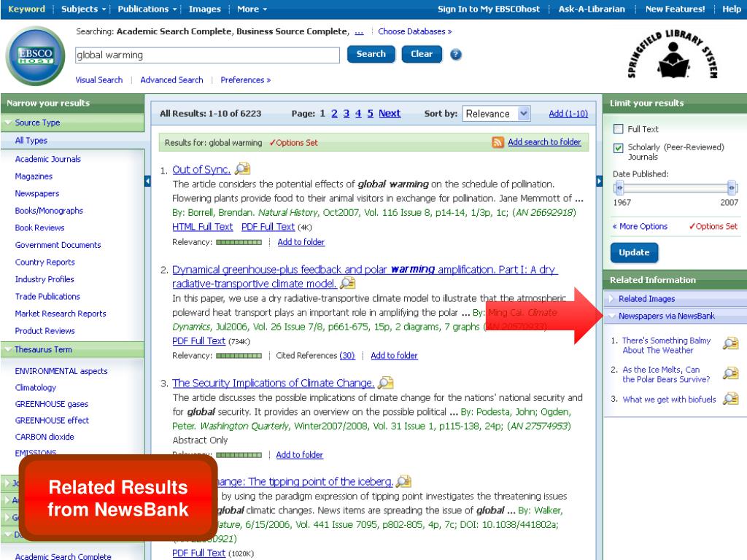Go to results page 2
Screen dimensions: 747x560
click(x=334, y=113)
